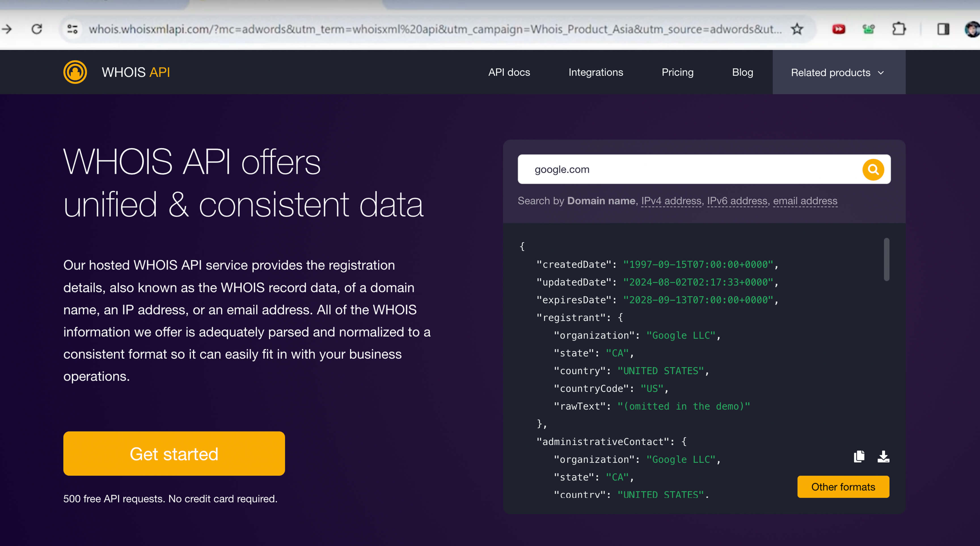Viewport: 980px width, 546px height.
Task: Open the Integrations navigation link
Action: (595, 72)
